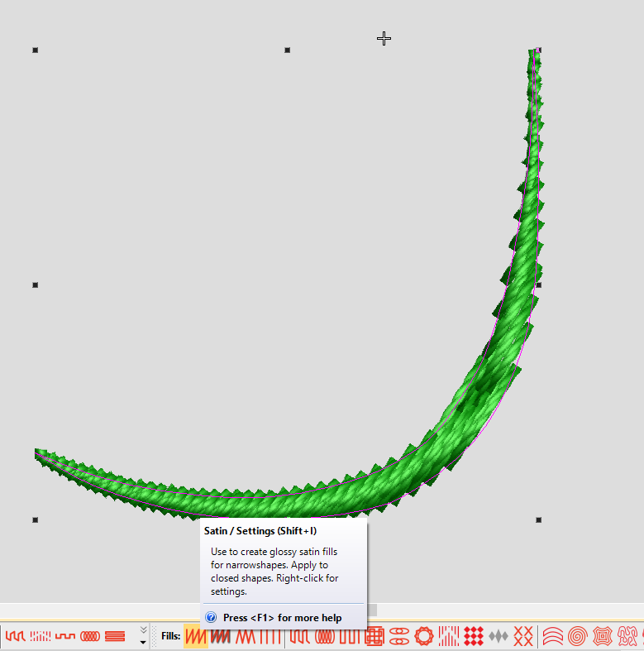This screenshot has width=644, height=651.
Task: Pick the overlapping ovals outline stitch
Action: click(x=90, y=636)
